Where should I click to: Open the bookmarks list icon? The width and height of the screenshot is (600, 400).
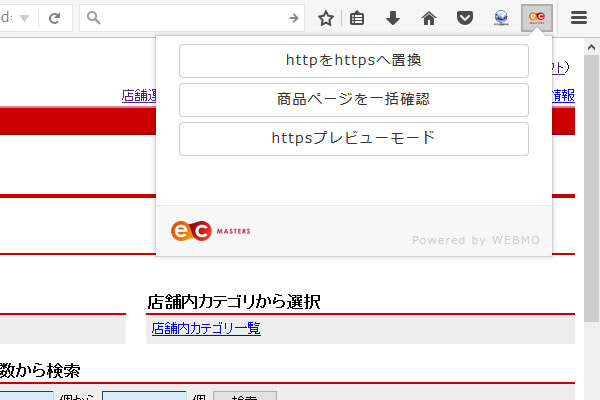point(357,18)
